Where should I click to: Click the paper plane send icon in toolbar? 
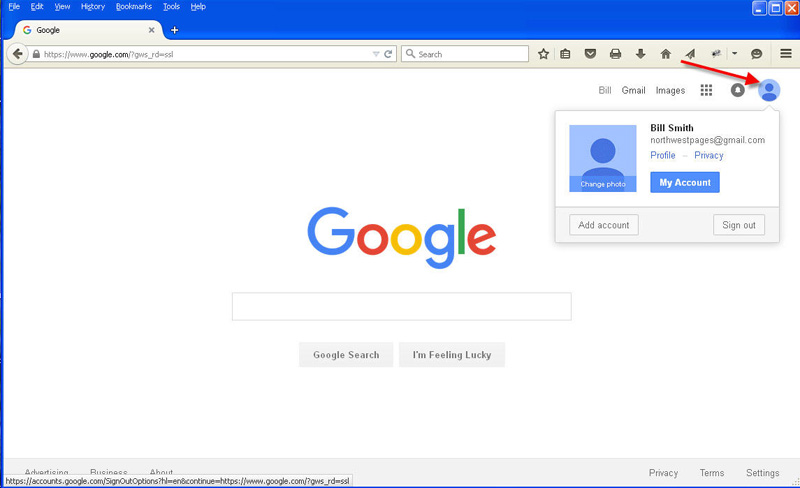pyautogui.click(x=690, y=54)
